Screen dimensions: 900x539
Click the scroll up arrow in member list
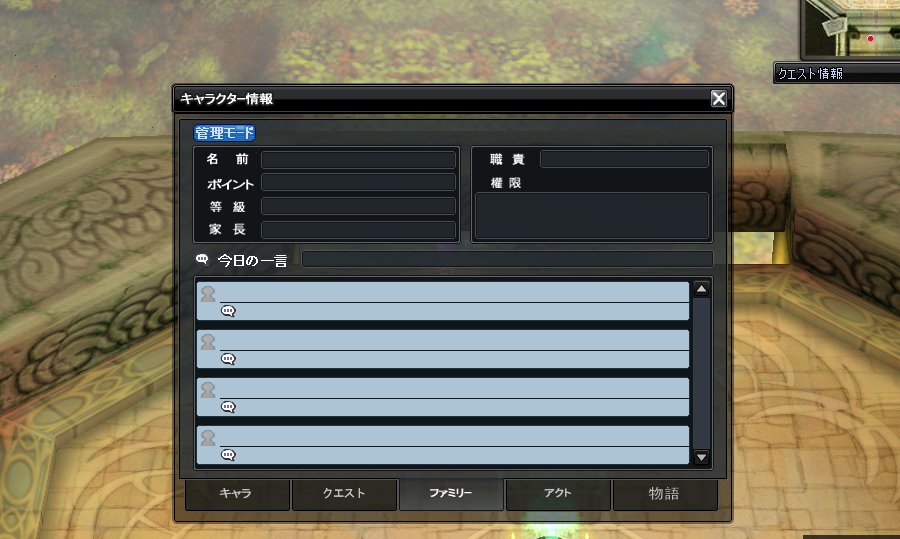[701, 289]
